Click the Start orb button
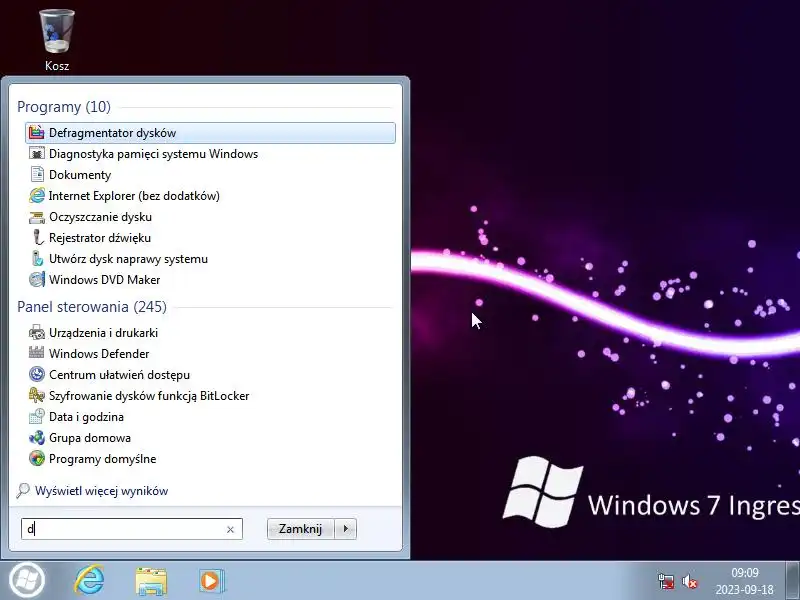 tap(27, 580)
